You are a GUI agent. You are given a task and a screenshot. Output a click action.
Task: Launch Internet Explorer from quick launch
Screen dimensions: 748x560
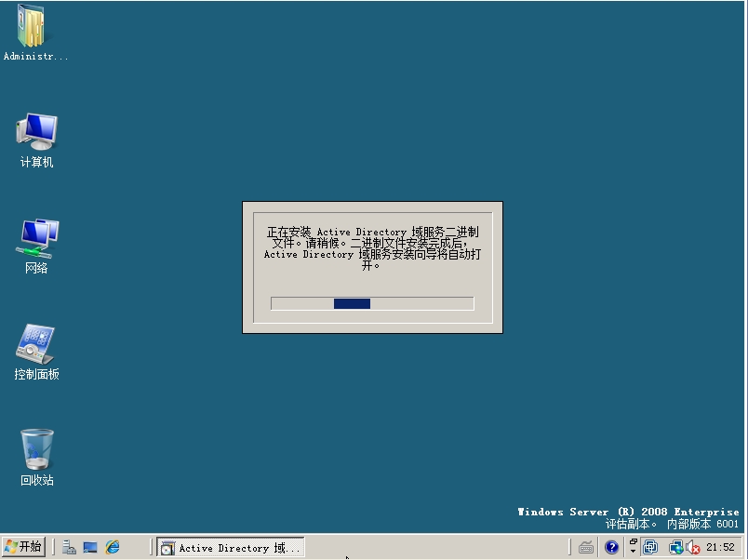click(x=113, y=548)
